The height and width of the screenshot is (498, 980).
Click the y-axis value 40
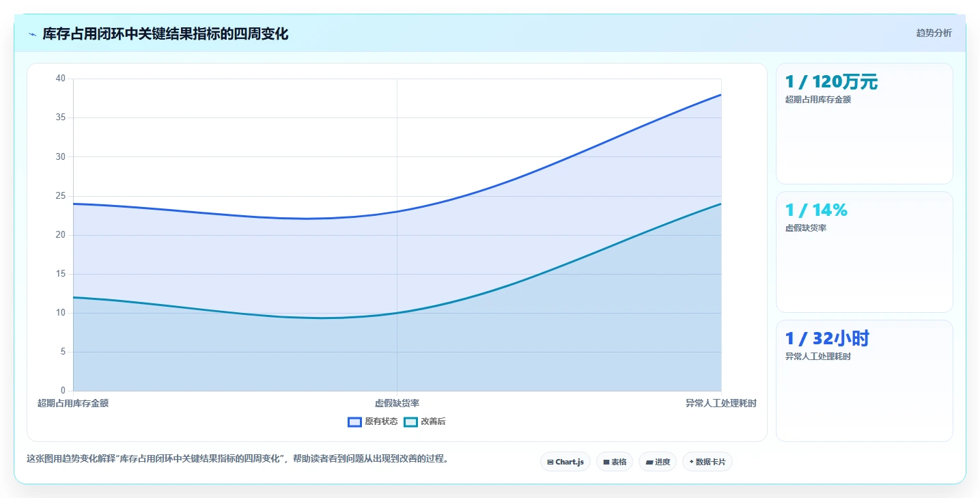(61, 79)
